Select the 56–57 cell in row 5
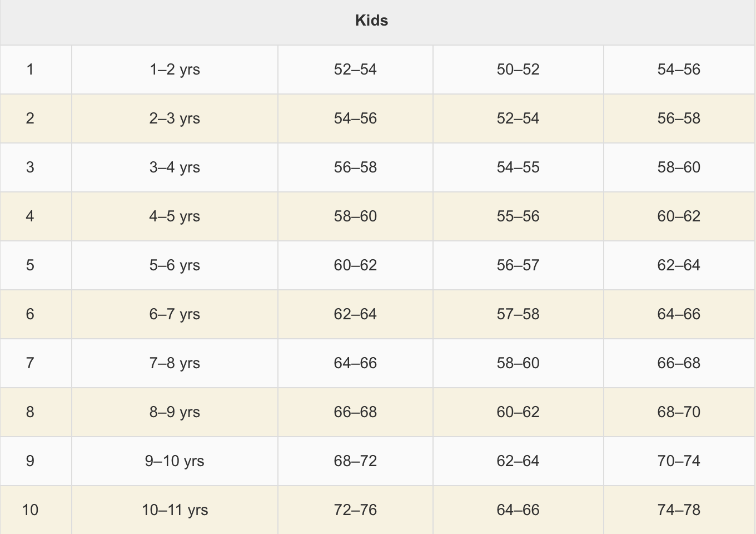The height and width of the screenshot is (534, 756). coord(518,265)
